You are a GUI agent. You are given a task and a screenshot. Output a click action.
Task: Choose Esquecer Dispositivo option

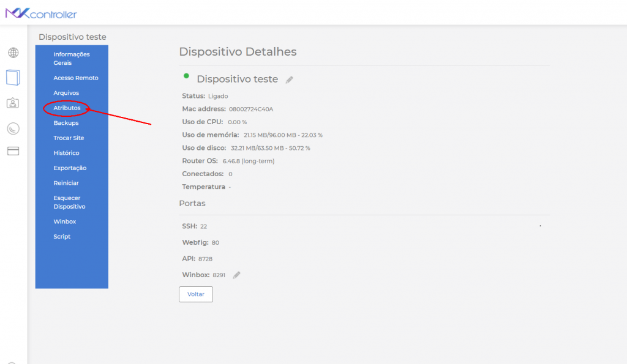(70, 202)
